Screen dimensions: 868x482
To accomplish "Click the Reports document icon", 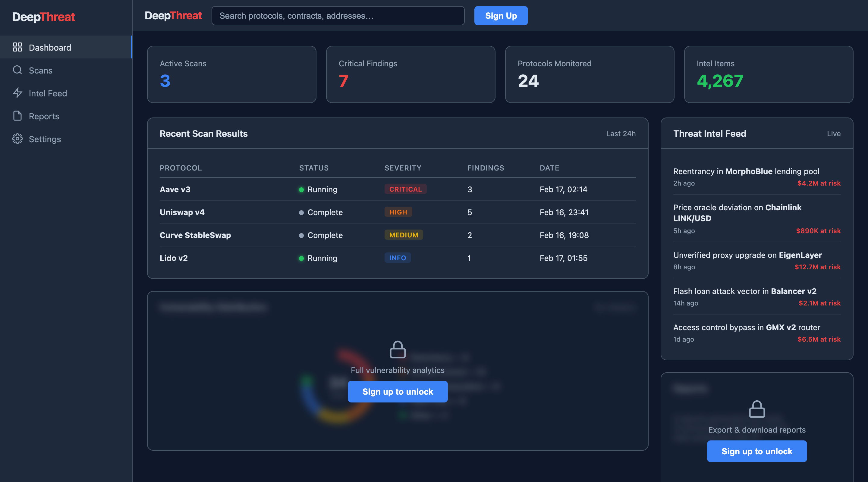I will [17, 116].
